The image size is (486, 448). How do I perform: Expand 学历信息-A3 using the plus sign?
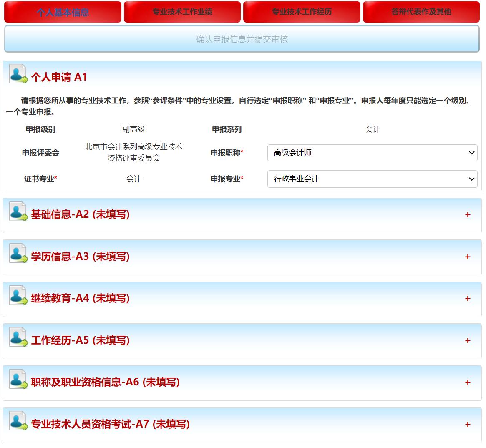point(467,257)
